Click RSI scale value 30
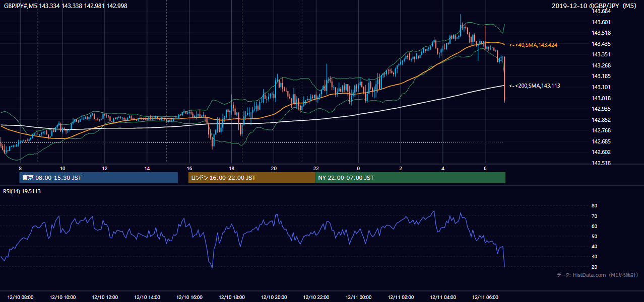Viewport: 644px width, 302px height. click(x=595, y=257)
